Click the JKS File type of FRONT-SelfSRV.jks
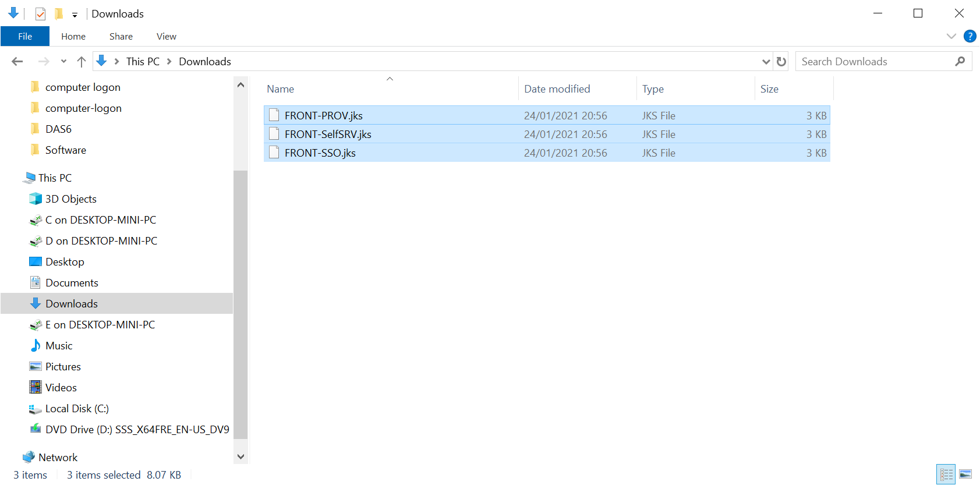 pos(659,134)
